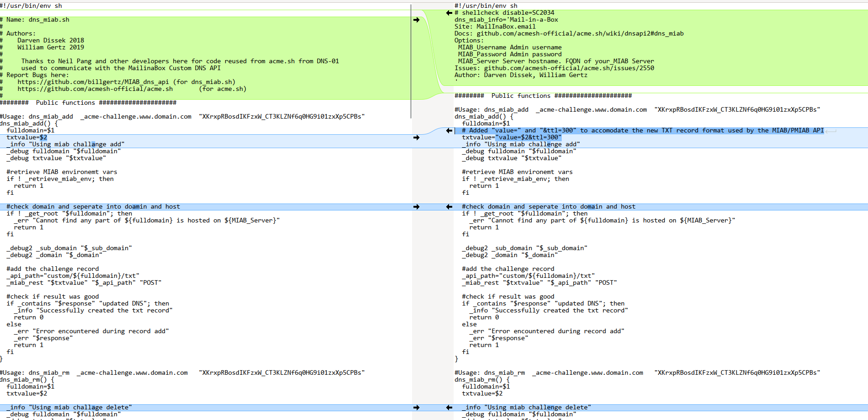This screenshot has height=420, width=868.
Task: Click 'Site: MailInaBox.email' line
Action: point(495,27)
